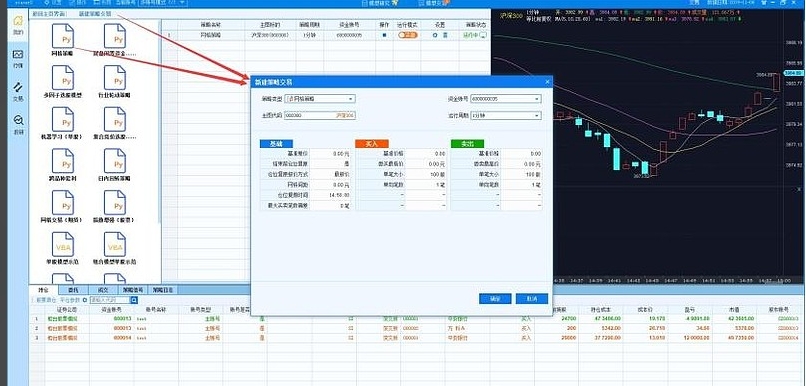Open the 行情 market chart sidebar icon
806x386 pixels.
(18, 58)
